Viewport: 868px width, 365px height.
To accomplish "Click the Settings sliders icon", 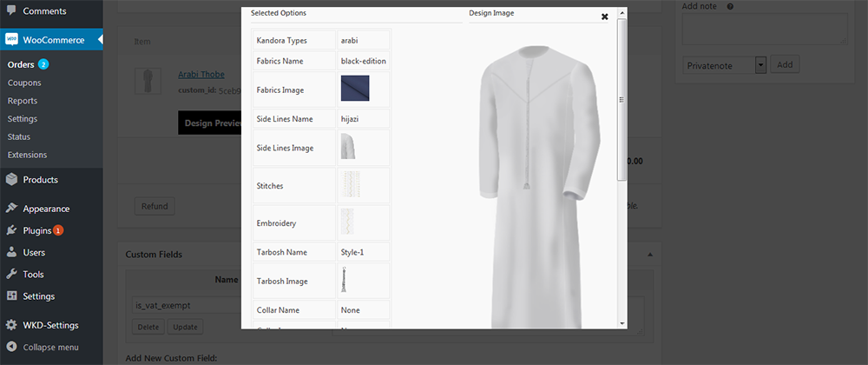I will [x=11, y=295].
